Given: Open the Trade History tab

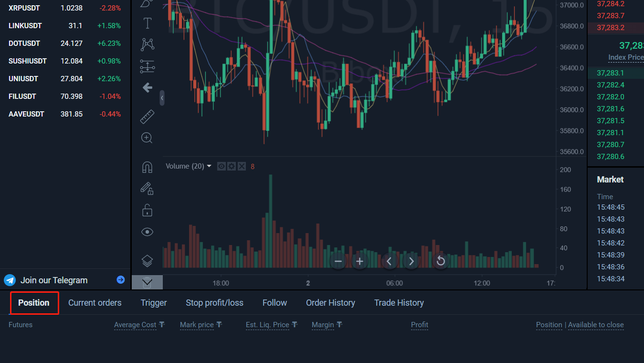Looking at the screenshot, I should pos(399,303).
